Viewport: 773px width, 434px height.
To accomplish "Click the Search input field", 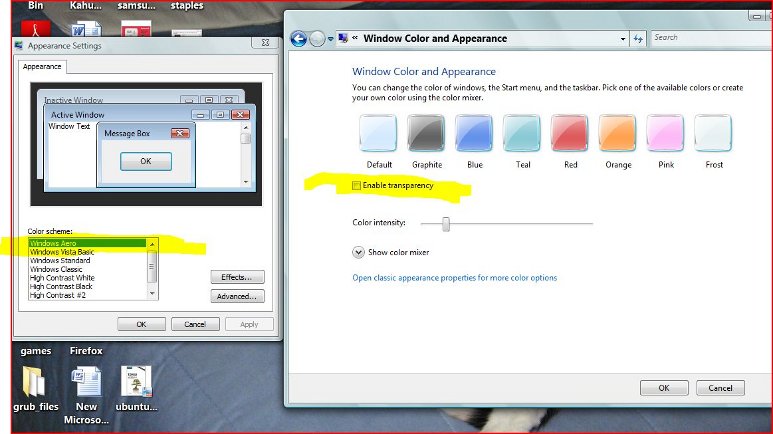I will (x=712, y=37).
